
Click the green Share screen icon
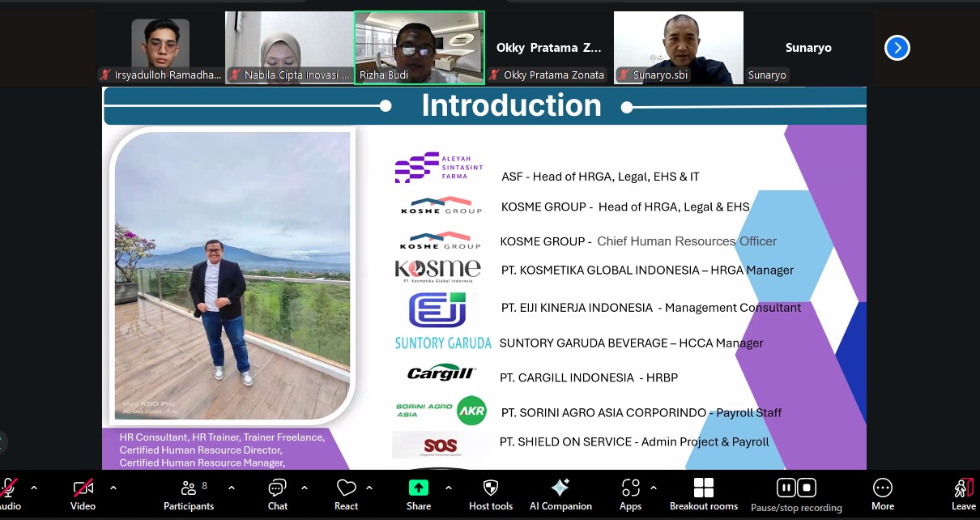pos(418,488)
